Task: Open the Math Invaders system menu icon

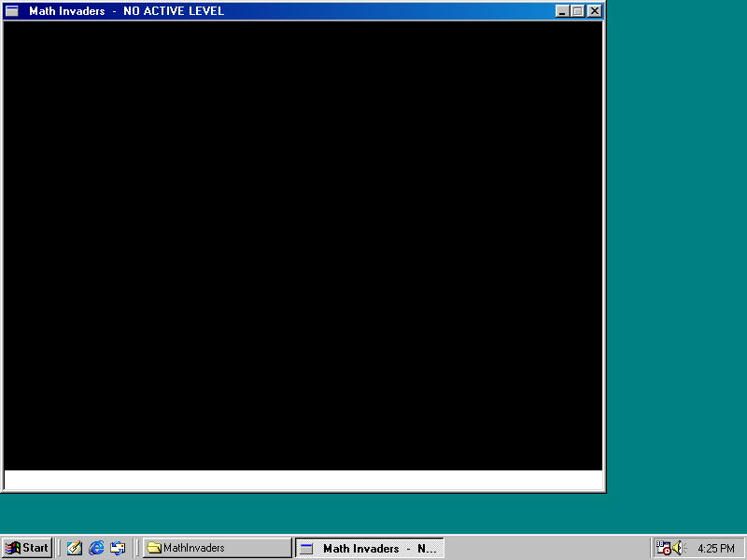Action: pos(13,11)
